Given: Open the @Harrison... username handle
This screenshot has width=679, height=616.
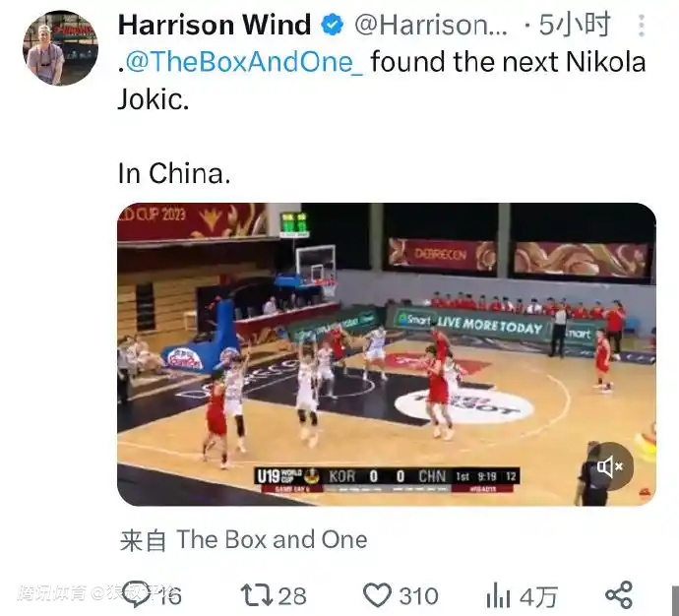Looking at the screenshot, I should [x=430, y=26].
